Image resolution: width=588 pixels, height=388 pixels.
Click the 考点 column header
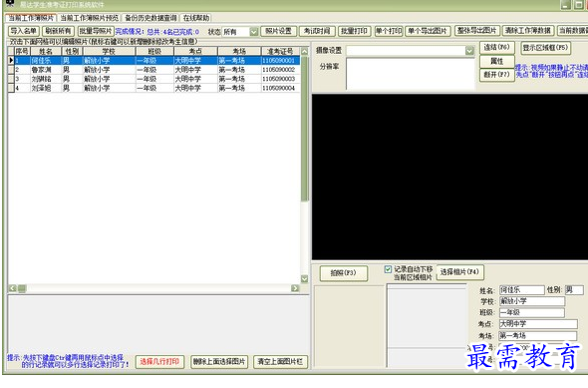pyautogui.click(x=195, y=51)
